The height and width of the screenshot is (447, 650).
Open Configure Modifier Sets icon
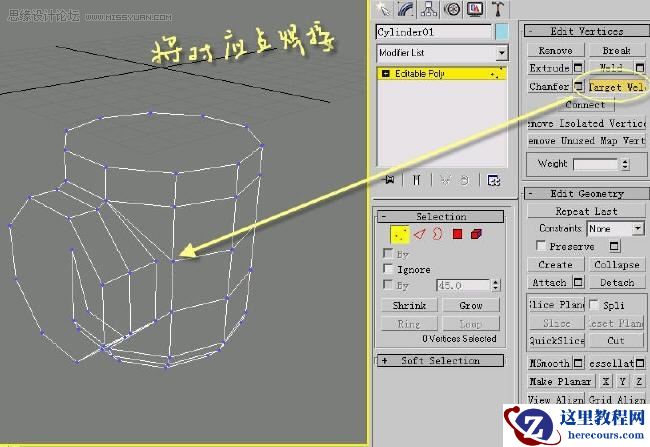493,180
